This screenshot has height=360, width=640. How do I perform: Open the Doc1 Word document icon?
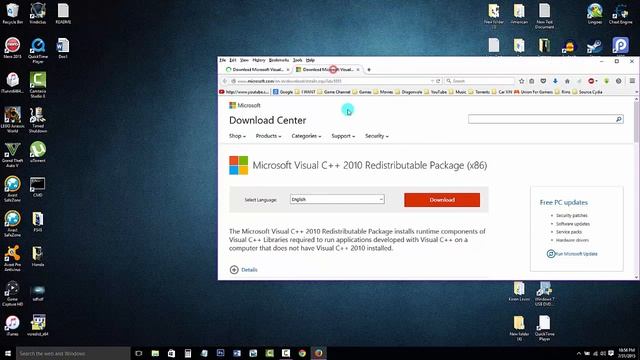(x=63, y=48)
